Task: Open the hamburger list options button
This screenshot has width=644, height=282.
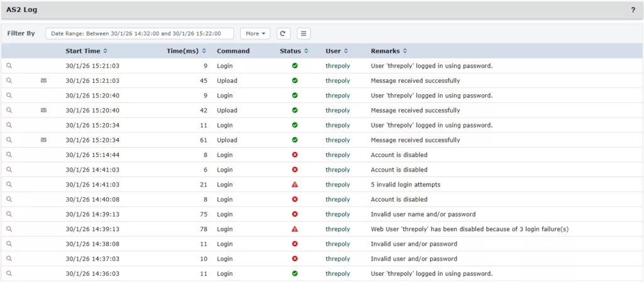Action: click(x=304, y=34)
